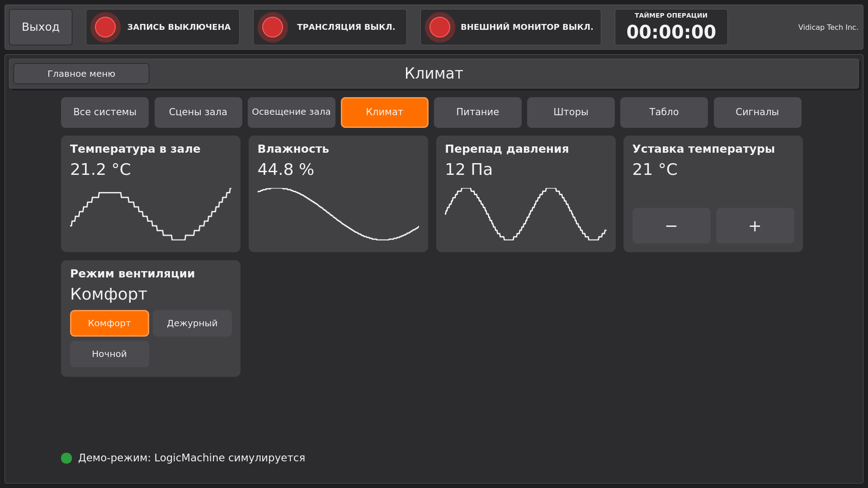
Task: Show the Сигналы tab
Action: coord(757,112)
